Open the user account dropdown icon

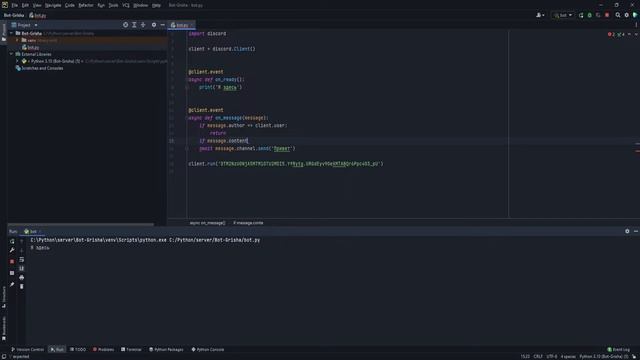click(x=540, y=15)
